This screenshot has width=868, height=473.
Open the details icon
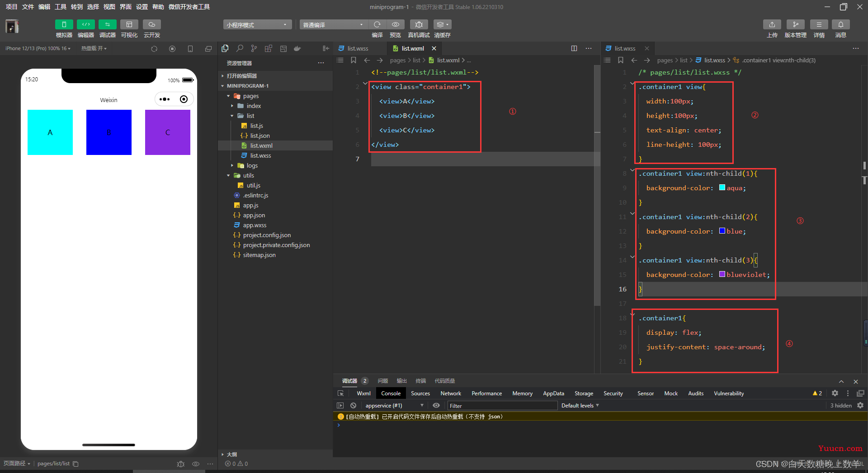819,24
